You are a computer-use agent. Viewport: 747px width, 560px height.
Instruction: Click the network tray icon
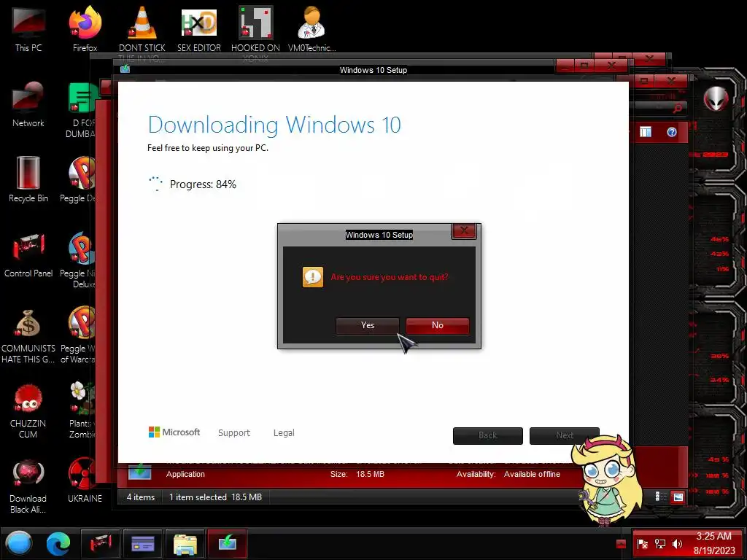(x=659, y=544)
